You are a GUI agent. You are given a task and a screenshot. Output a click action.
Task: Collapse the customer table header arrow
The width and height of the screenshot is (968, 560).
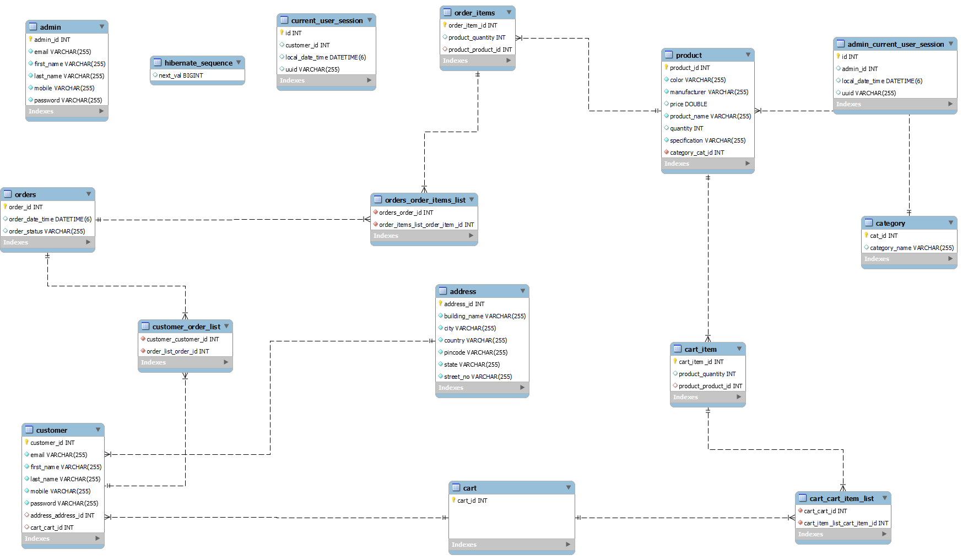98,429
